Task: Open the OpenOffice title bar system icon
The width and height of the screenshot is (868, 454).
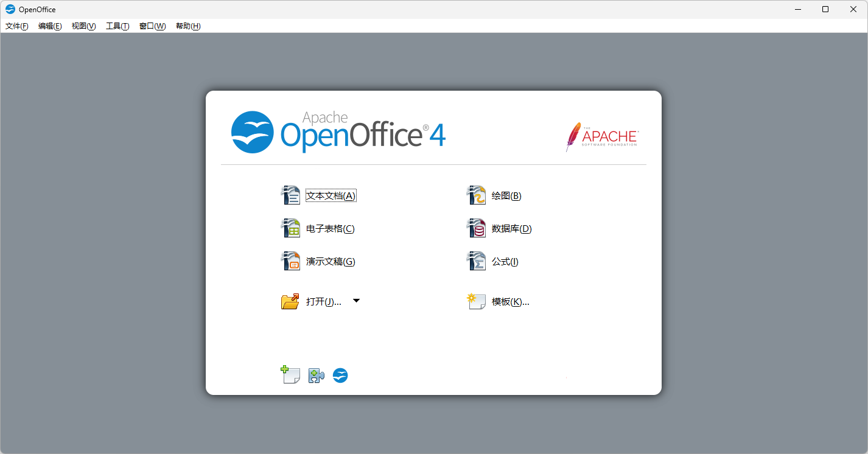Action: [10, 9]
